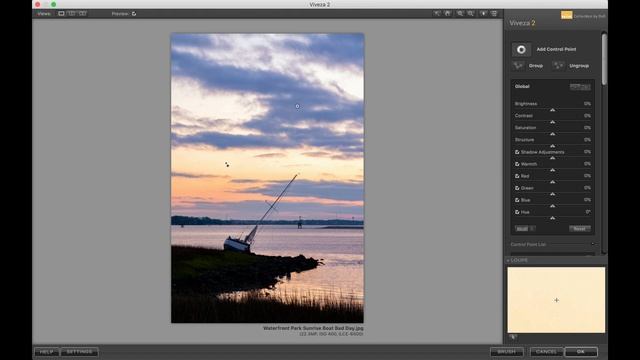Click the Structure 0% value
640x360 pixels.
pos(587,140)
